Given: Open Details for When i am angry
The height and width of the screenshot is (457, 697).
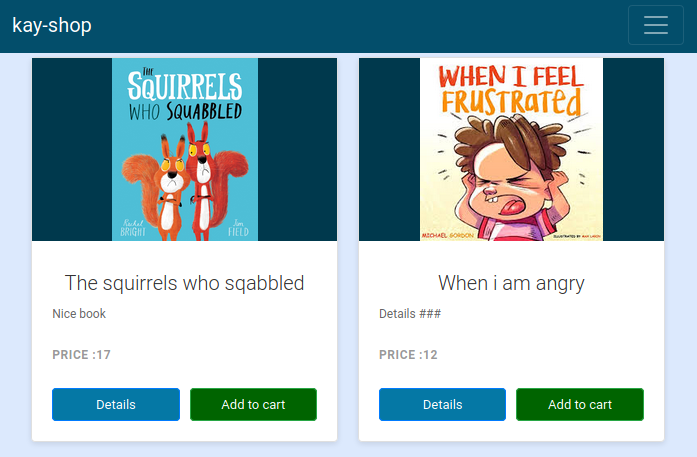Looking at the screenshot, I should [x=442, y=405].
